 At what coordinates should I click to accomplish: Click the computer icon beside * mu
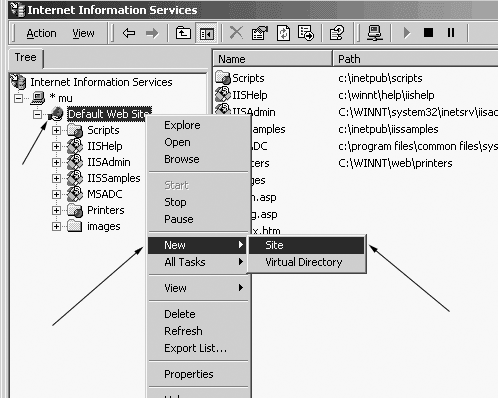coord(38,98)
